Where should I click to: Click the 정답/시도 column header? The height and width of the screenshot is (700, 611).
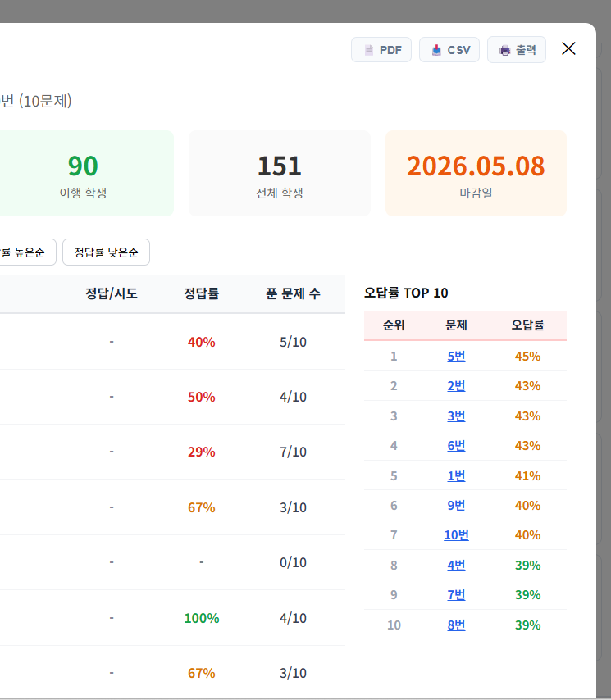112,293
